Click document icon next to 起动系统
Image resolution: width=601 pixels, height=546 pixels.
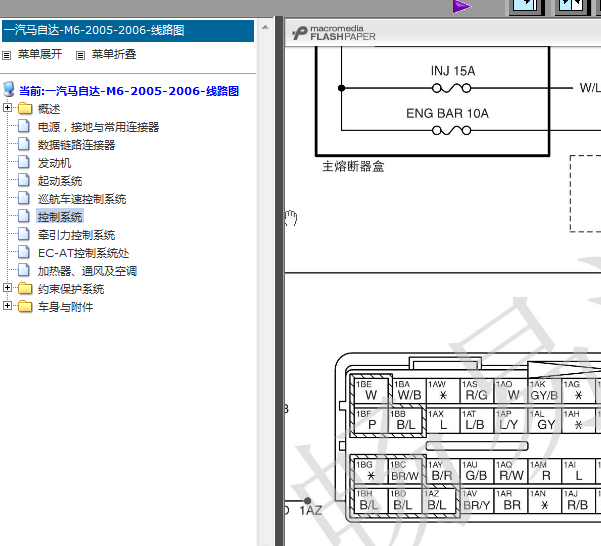tap(24, 180)
